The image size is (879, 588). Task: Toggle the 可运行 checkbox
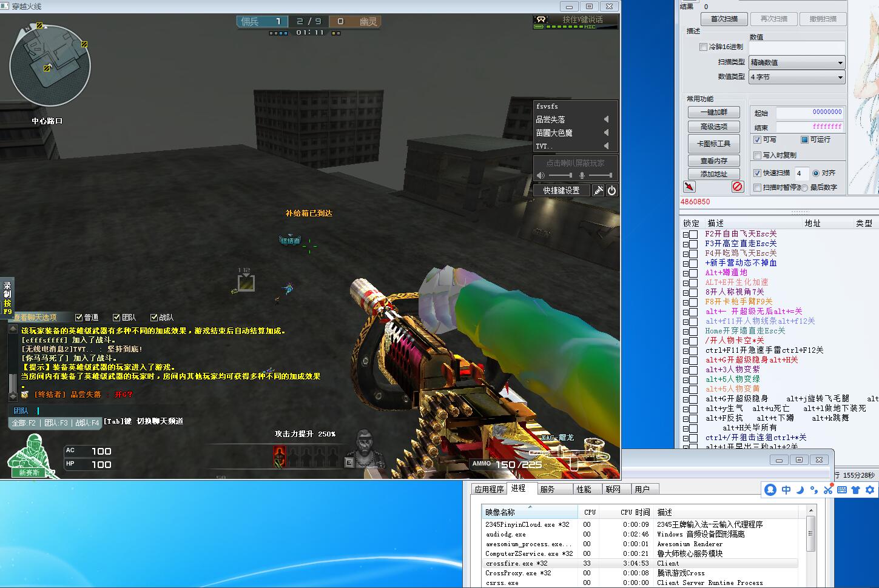tap(804, 139)
